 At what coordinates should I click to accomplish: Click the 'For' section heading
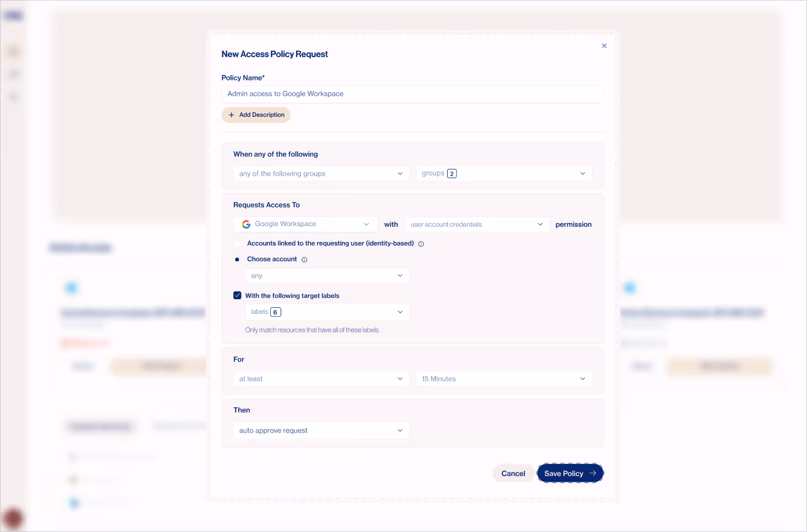point(239,359)
